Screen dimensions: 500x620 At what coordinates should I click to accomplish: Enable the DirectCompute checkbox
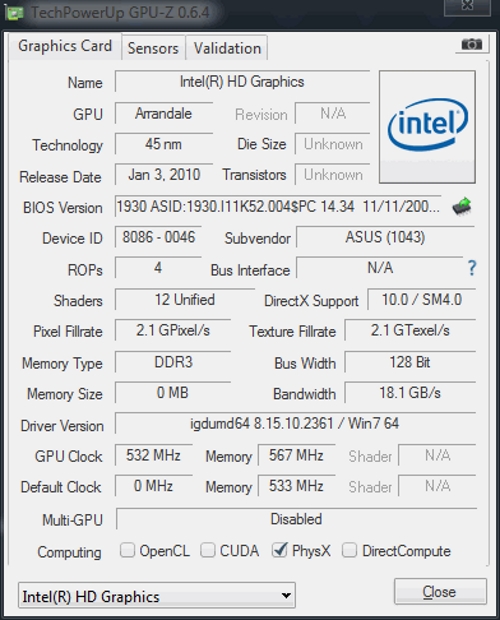(x=349, y=550)
